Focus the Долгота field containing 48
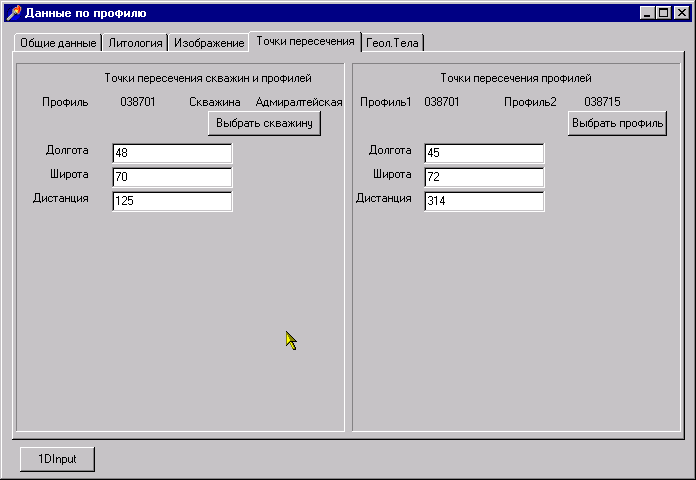 tap(172, 153)
